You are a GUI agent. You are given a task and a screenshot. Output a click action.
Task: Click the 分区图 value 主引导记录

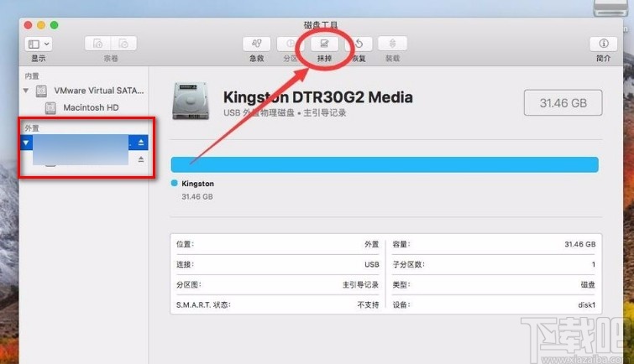[x=360, y=285]
